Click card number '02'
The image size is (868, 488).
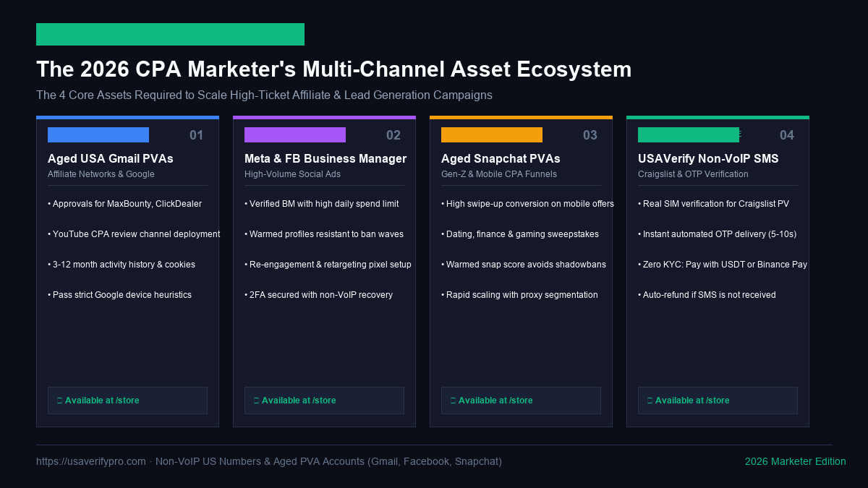click(393, 135)
